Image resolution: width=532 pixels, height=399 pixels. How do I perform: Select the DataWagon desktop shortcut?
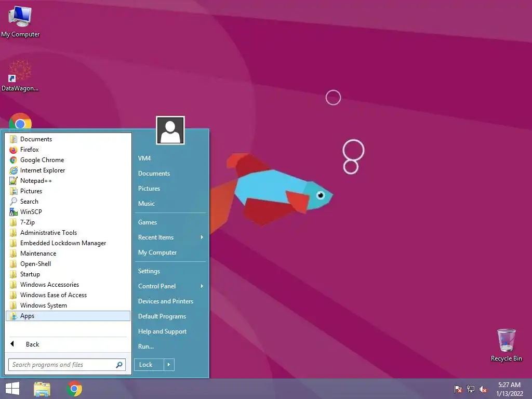(x=20, y=76)
